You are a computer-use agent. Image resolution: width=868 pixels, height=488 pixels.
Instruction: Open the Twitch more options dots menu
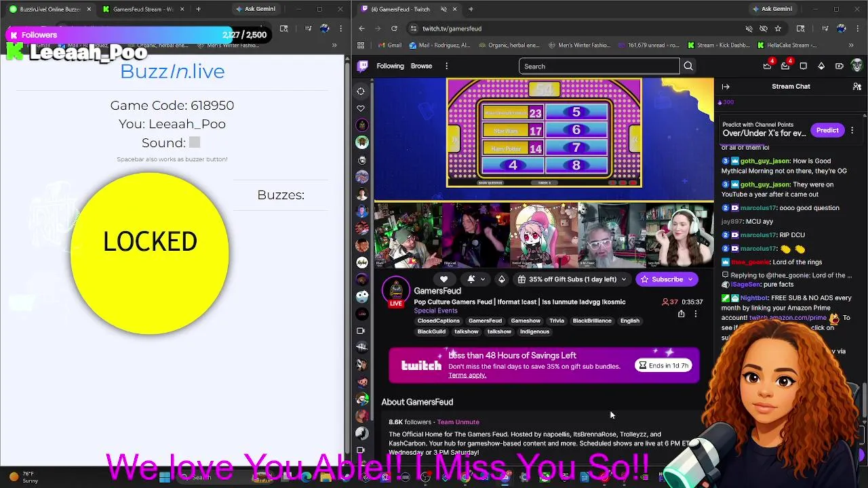coord(446,66)
